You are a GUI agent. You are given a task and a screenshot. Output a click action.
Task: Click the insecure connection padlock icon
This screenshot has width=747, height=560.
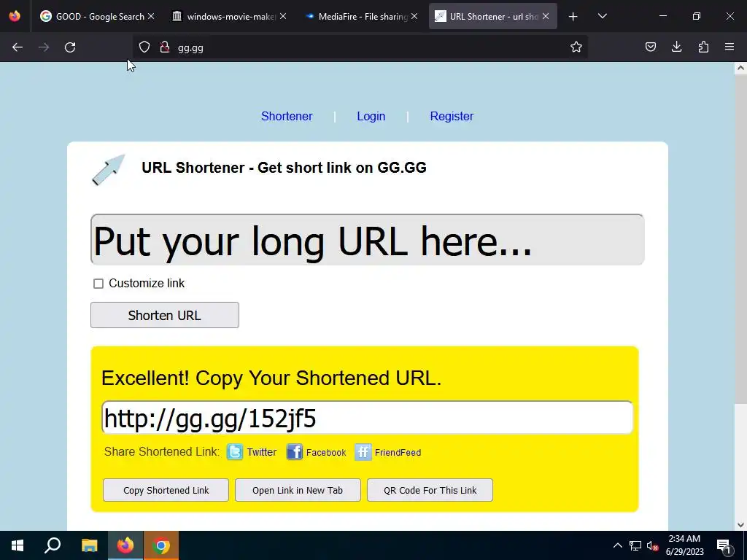coord(165,47)
